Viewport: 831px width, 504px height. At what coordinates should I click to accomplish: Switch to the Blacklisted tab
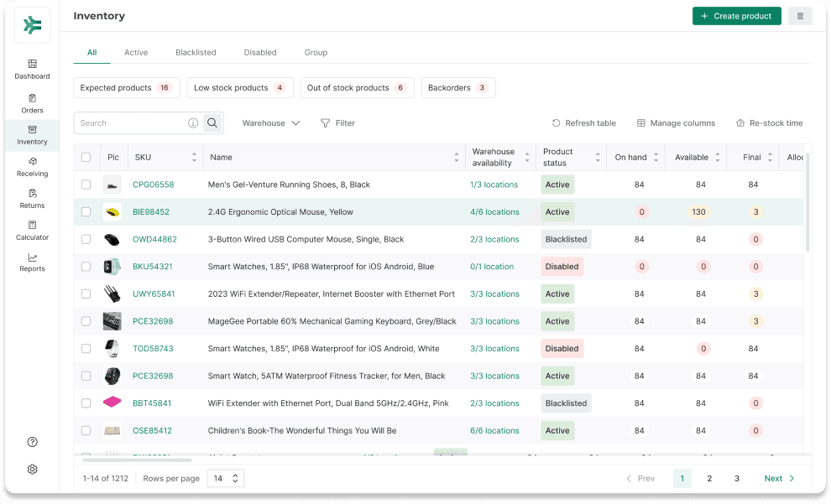point(196,53)
